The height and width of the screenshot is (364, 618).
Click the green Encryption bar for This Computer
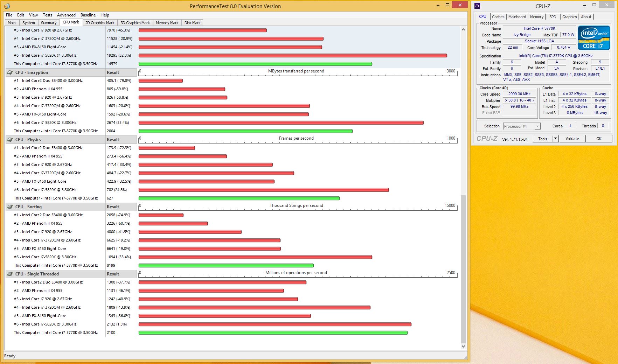click(245, 131)
